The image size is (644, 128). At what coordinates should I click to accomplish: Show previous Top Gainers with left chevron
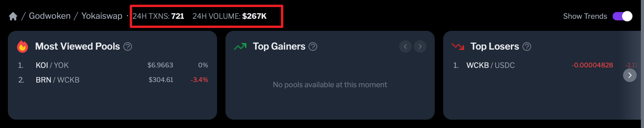405,46
